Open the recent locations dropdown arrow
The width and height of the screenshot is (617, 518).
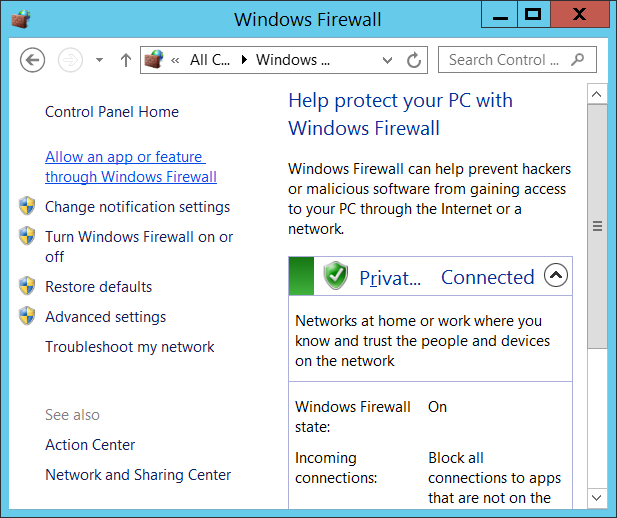[99, 60]
